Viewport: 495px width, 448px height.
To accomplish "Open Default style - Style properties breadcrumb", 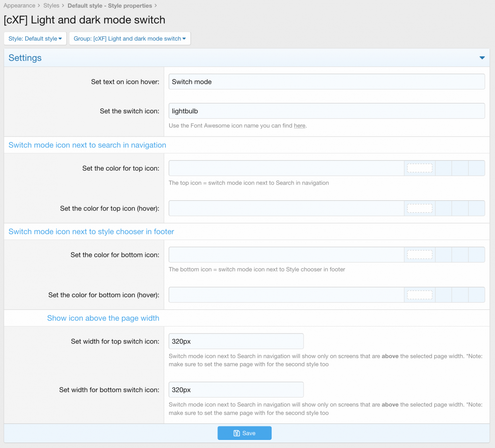I will click(x=109, y=5).
